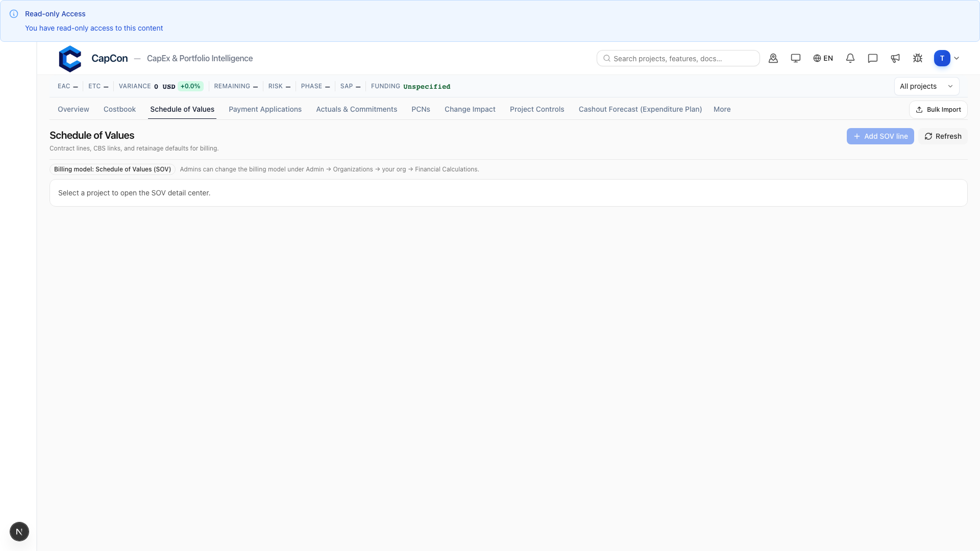Viewport: 980px width, 551px height.
Task: Open the PCNs tab
Action: coord(421,109)
